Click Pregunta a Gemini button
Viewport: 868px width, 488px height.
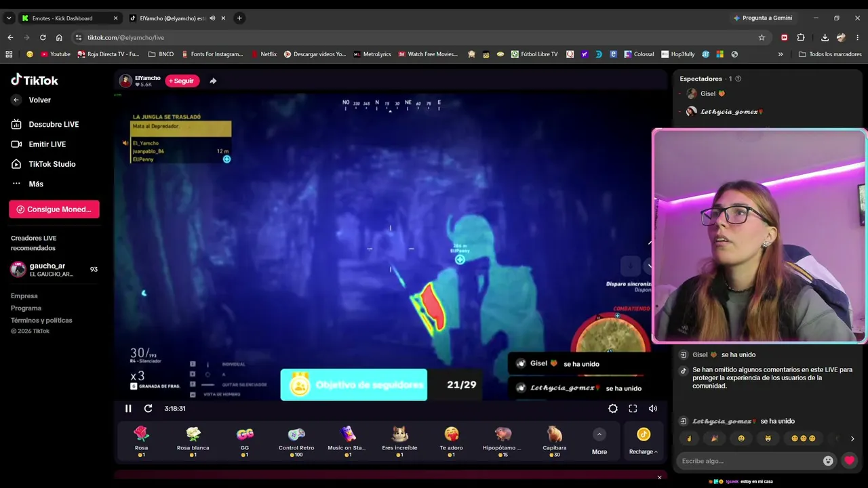tap(762, 18)
